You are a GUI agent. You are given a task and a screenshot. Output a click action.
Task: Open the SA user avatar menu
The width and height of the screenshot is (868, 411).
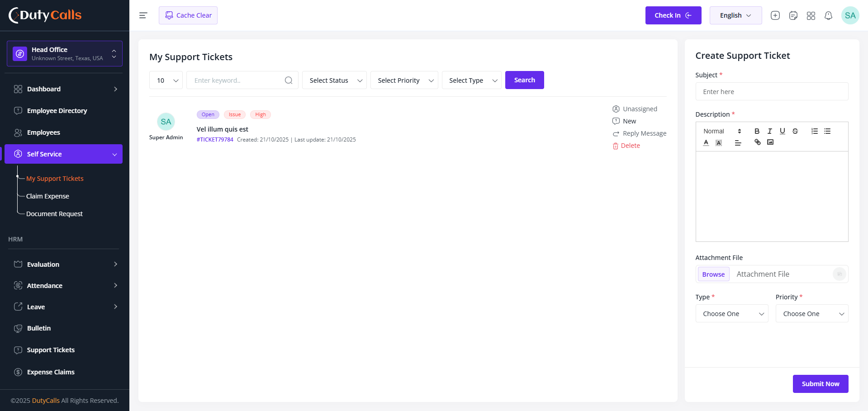point(850,15)
